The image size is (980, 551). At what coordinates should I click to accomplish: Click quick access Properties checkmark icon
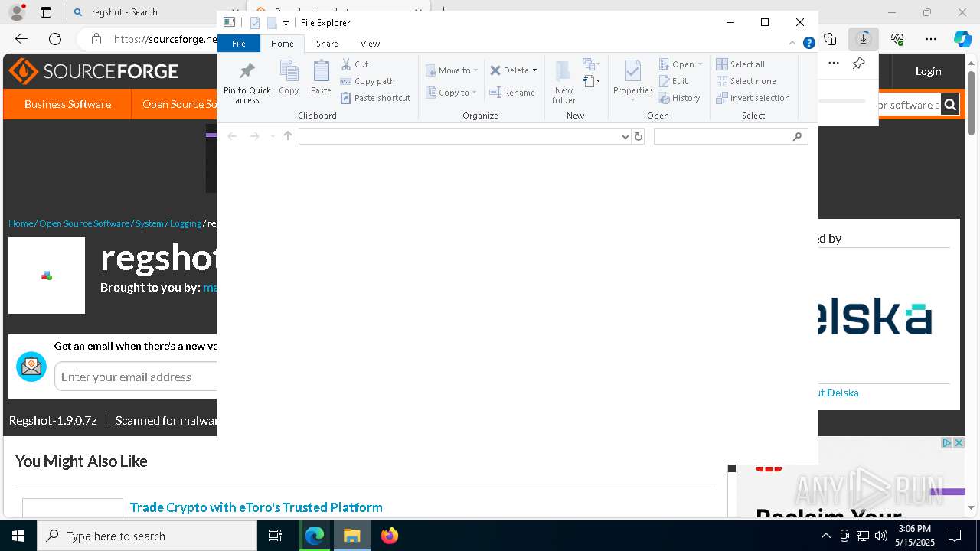[255, 23]
